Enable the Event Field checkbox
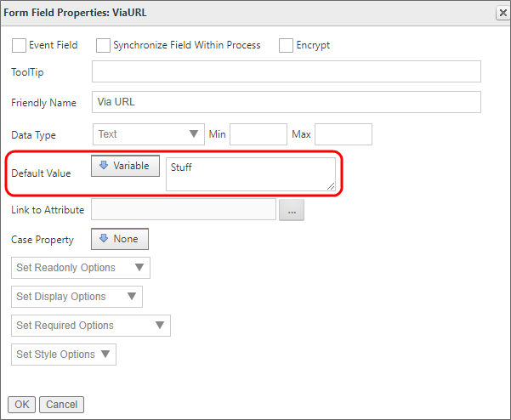 coord(19,45)
